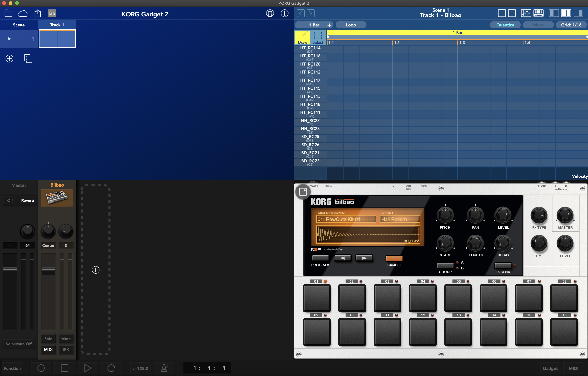The width and height of the screenshot is (588, 376).
Task: Select previous program left arrow
Action: coord(343,258)
